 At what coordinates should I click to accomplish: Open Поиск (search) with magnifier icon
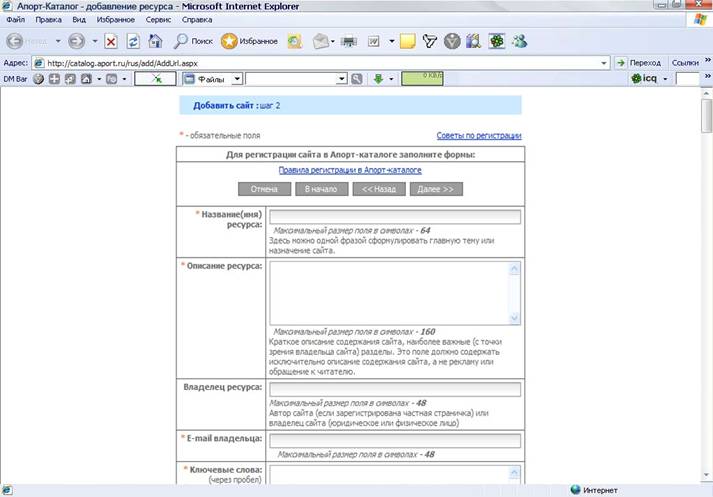click(193, 41)
